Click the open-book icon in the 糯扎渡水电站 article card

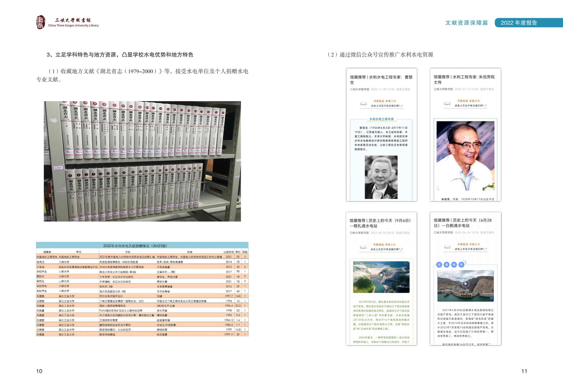363,247
